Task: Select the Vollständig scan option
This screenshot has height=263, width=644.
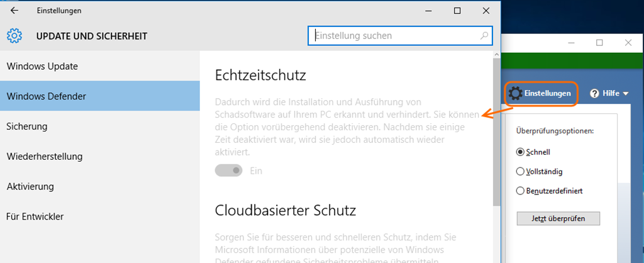Action: point(520,171)
